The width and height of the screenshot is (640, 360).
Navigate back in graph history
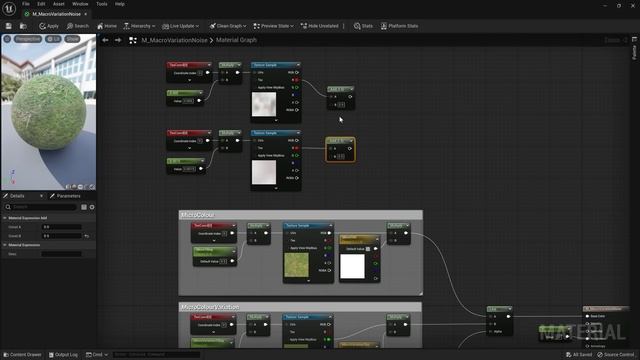pos(105,40)
